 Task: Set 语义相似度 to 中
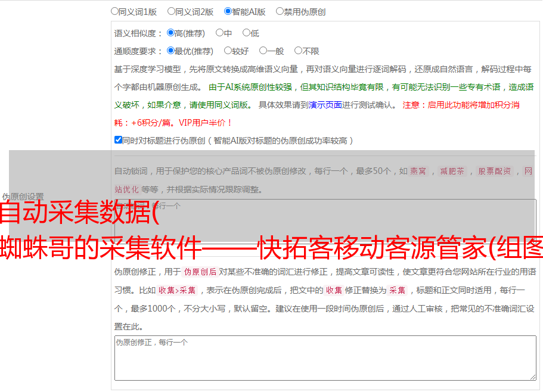(219, 33)
